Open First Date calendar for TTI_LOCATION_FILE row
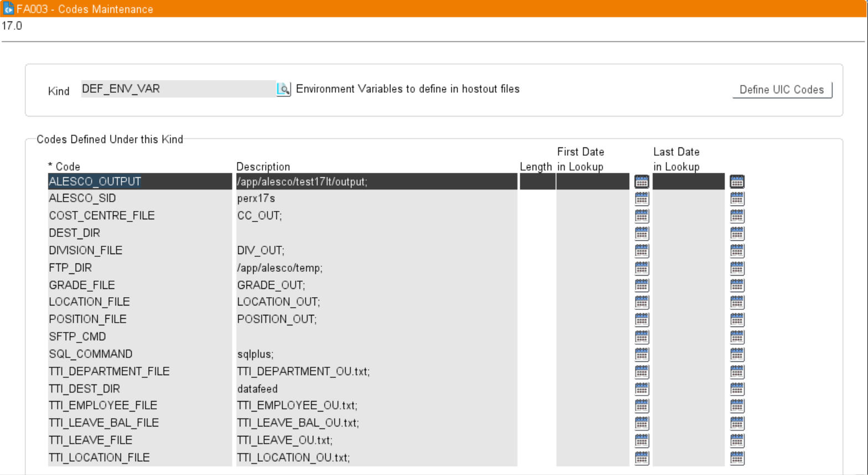Viewport: 868px width, 475px height. coord(641,458)
